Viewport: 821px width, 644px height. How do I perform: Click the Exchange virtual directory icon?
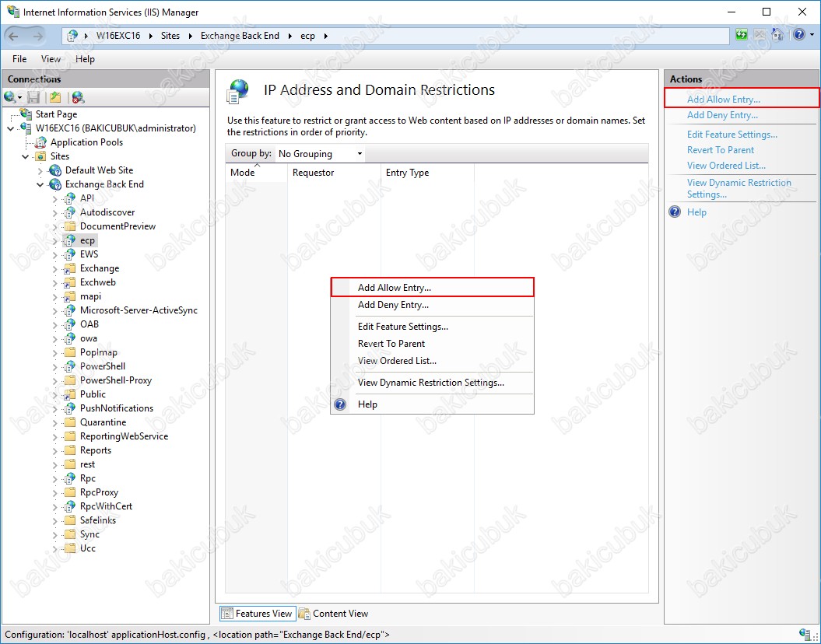point(69,268)
